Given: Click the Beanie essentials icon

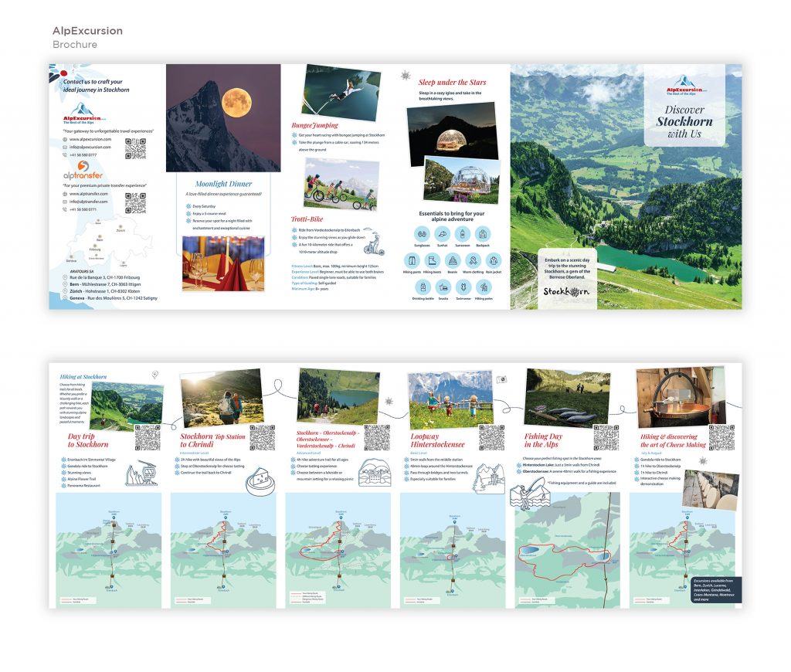Looking at the screenshot, I should point(452,260).
